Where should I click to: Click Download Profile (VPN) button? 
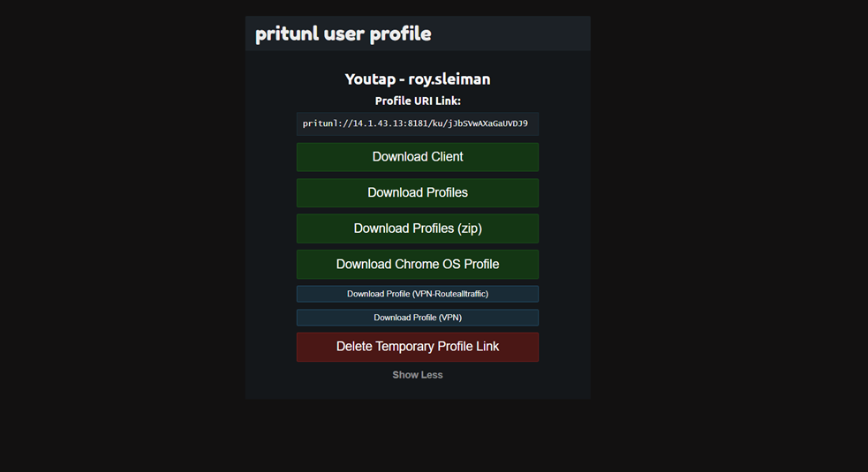click(417, 318)
